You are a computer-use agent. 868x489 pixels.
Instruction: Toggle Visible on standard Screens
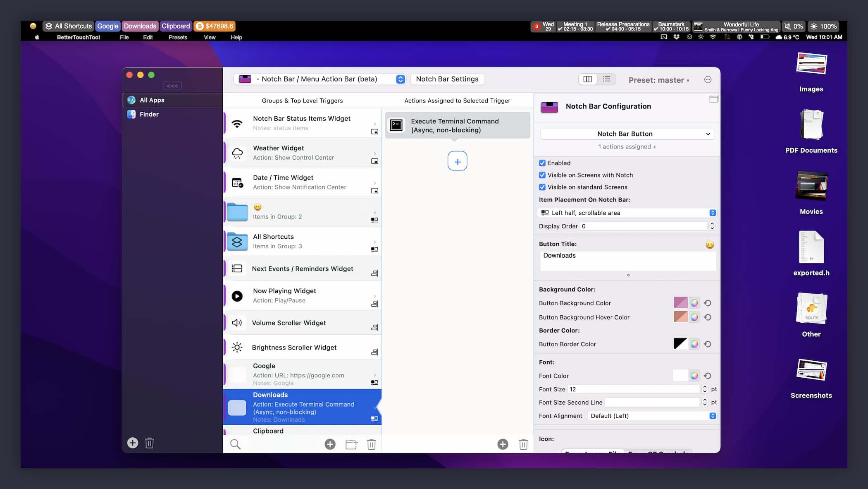(x=542, y=187)
